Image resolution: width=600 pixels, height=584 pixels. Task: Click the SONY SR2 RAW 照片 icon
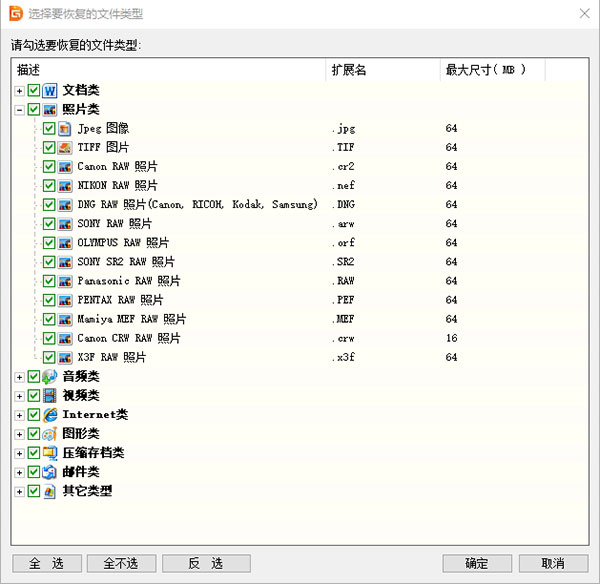pos(65,262)
